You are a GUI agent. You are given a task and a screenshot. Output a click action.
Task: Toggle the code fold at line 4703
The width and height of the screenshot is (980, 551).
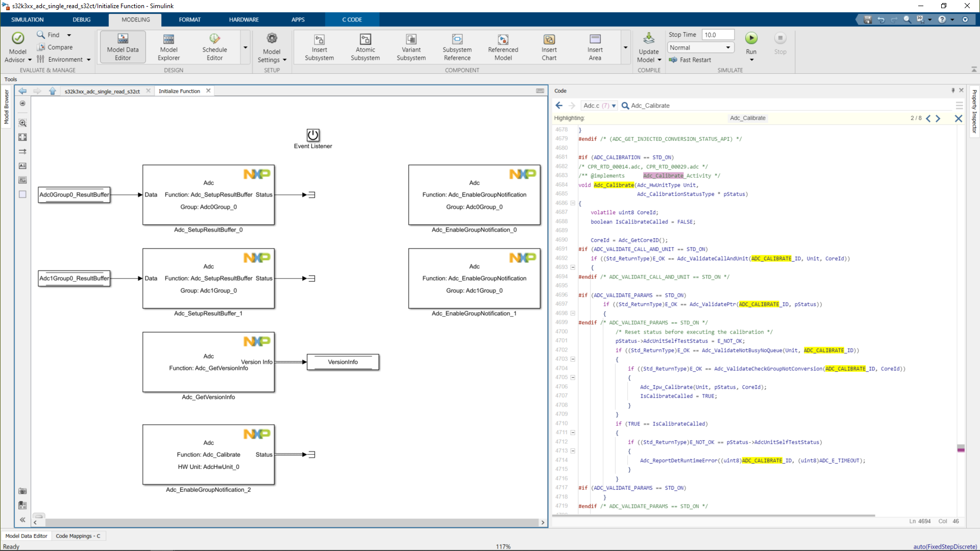tap(573, 359)
